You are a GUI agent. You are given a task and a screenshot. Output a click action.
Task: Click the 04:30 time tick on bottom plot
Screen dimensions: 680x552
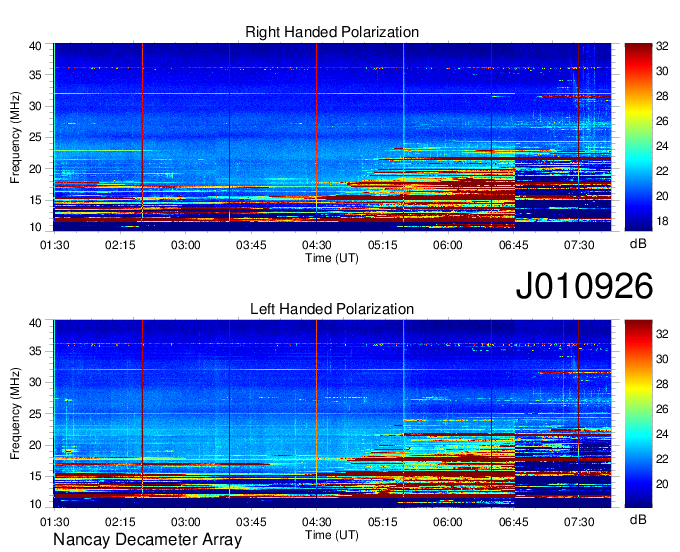317,522
